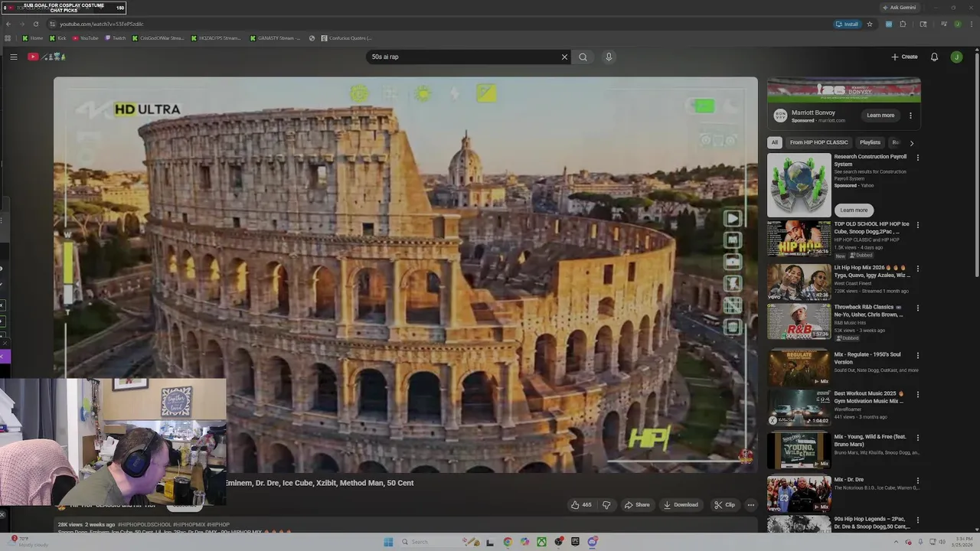Open the browser Extensions puzzle icon
The image size is (980, 551).
(x=903, y=24)
